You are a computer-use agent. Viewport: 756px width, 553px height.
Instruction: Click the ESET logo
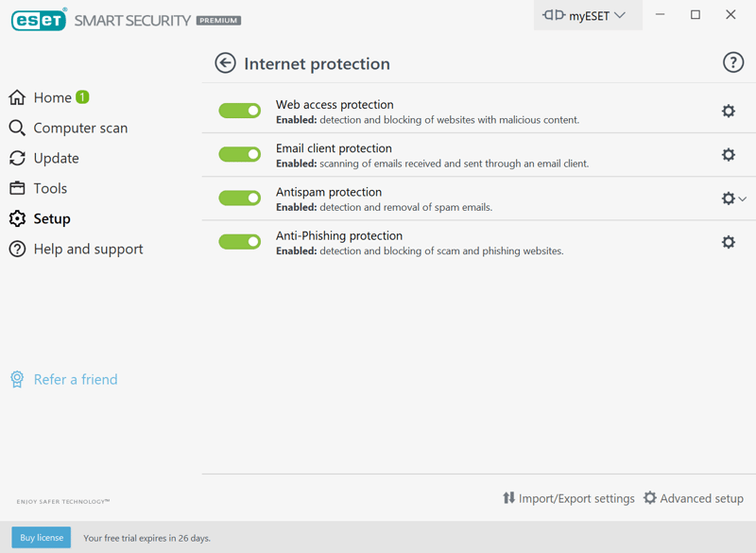[x=39, y=19]
